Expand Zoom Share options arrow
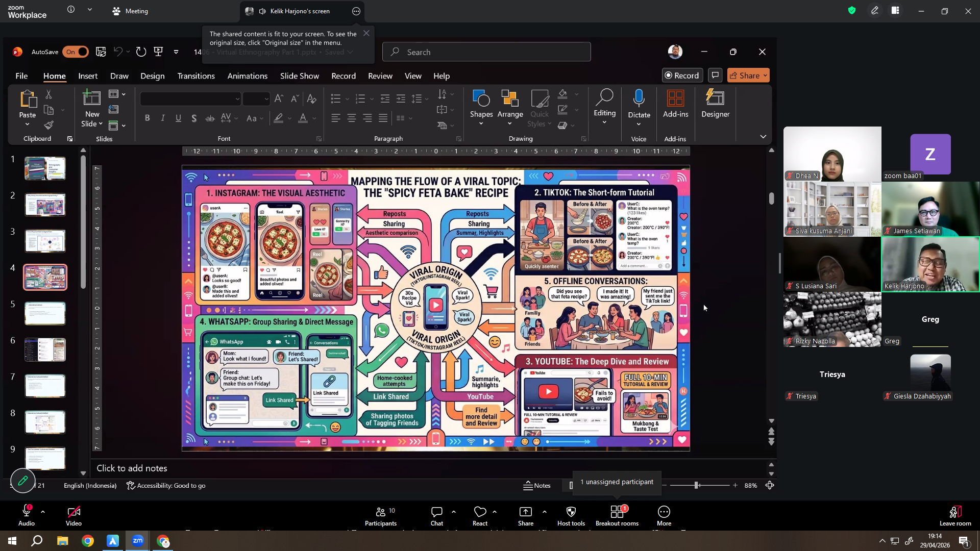 (x=545, y=511)
